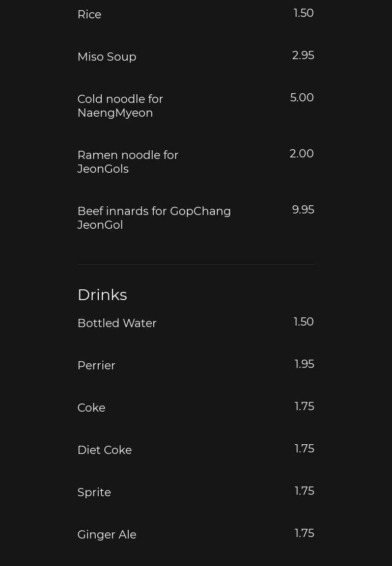Choose Ramen noodle for JeonGols
The width and height of the screenshot is (392, 566).
(x=128, y=161)
